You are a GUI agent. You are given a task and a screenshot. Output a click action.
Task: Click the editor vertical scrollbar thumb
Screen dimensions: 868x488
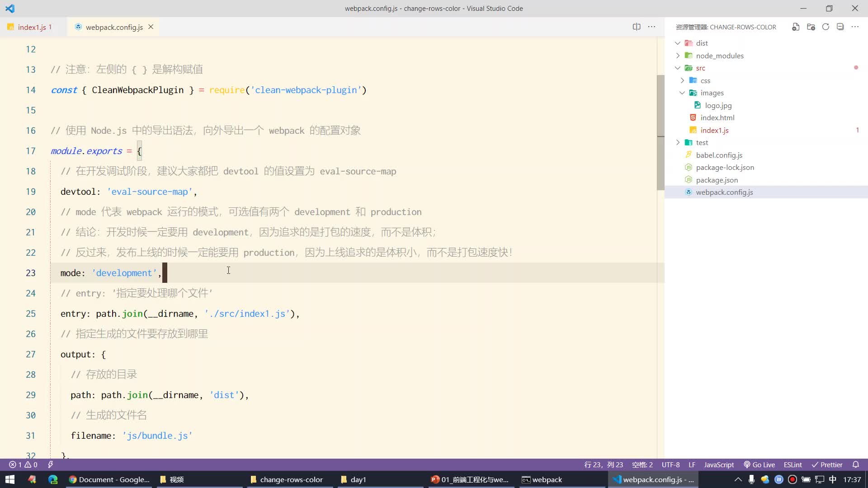tap(660, 132)
